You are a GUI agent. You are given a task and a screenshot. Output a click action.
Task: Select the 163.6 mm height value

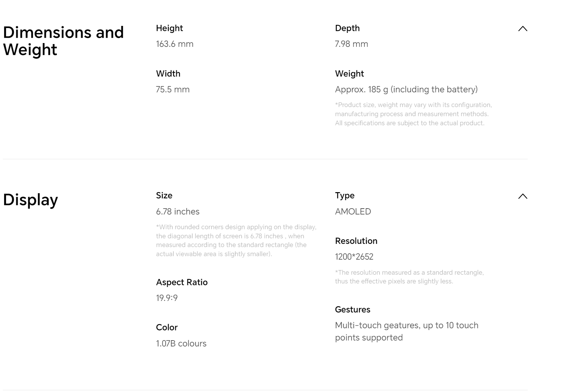point(175,44)
